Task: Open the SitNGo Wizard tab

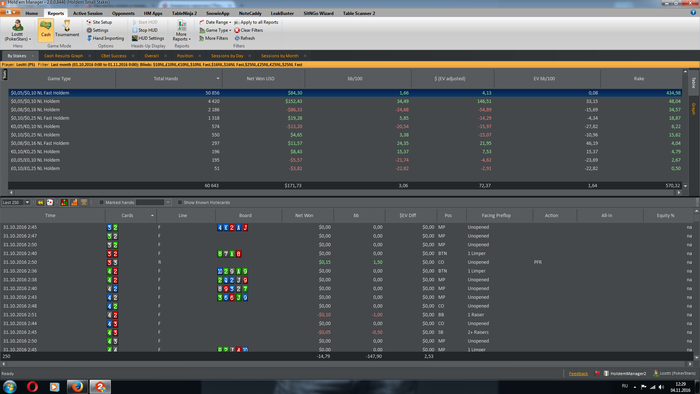Action: click(318, 13)
